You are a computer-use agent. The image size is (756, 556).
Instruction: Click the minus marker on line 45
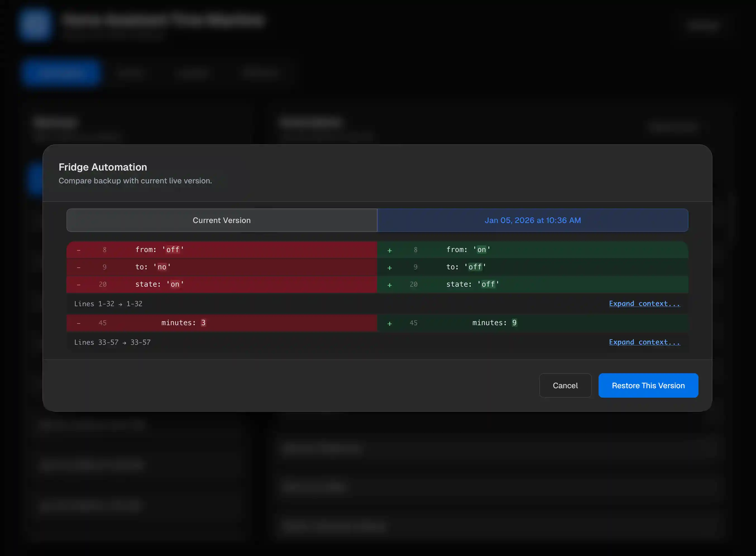[79, 323]
